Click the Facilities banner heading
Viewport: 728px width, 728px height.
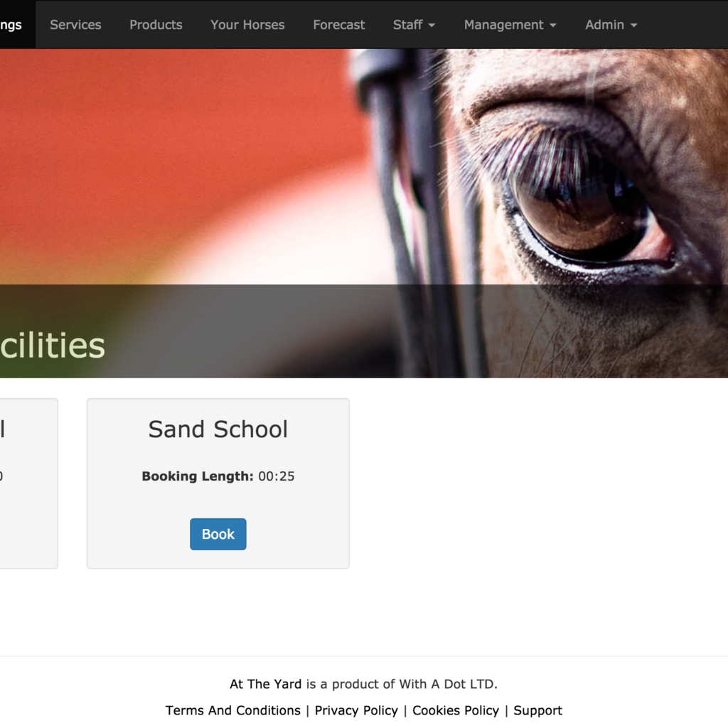(53, 346)
